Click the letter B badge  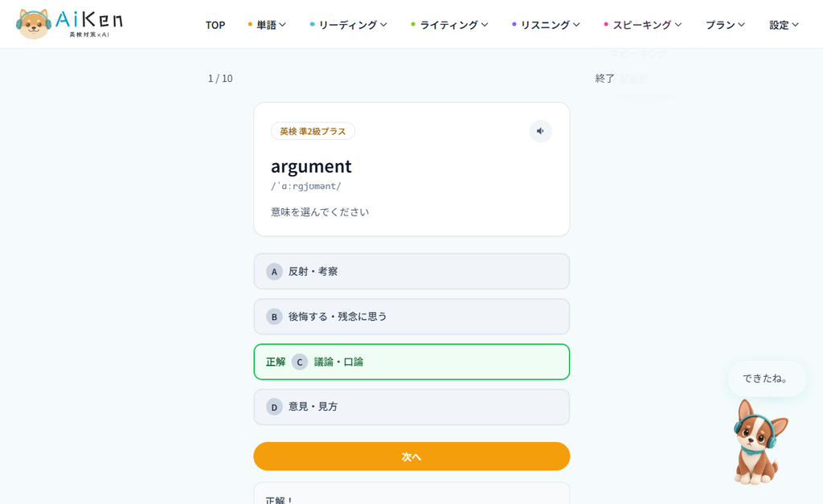[x=274, y=317]
